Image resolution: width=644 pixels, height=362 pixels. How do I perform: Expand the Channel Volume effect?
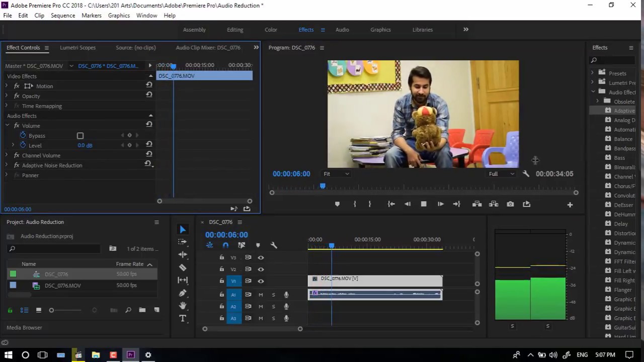pyautogui.click(x=7, y=155)
